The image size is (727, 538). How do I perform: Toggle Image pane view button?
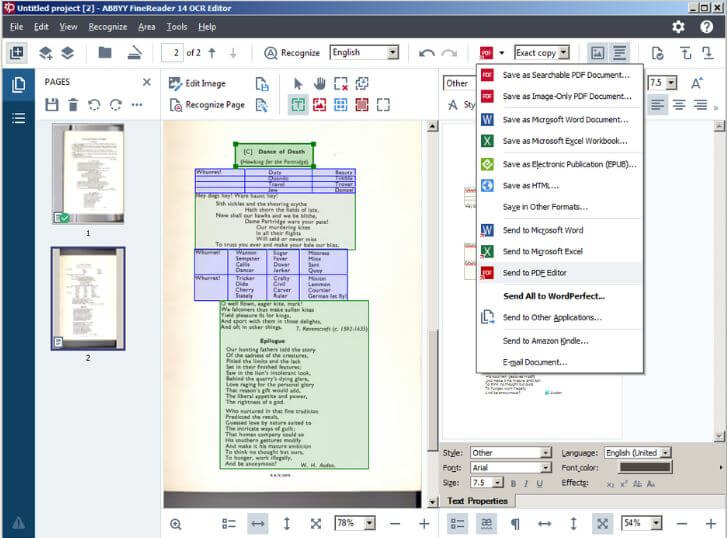pyautogui.click(x=598, y=53)
